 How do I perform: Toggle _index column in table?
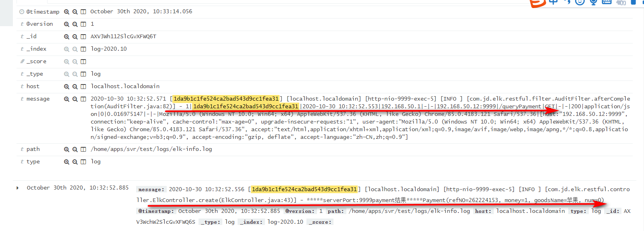click(x=83, y=49)
